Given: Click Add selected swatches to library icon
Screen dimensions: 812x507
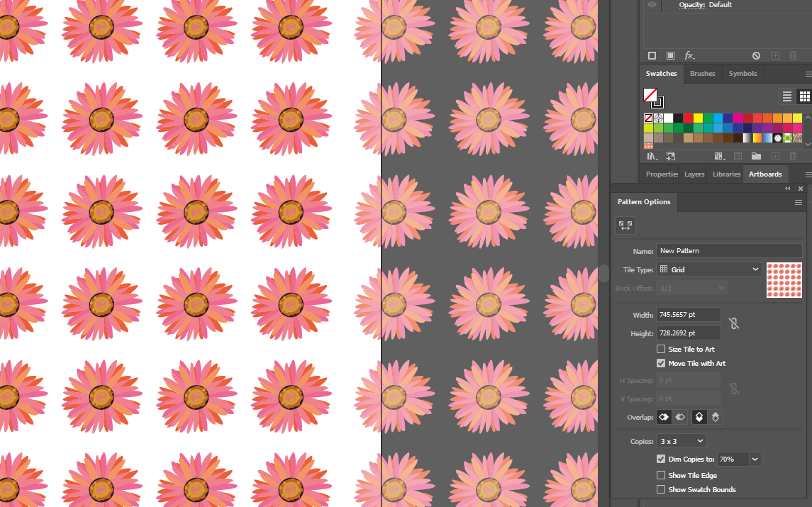Looking at the screenshot, I should pyautogui.click(x=671, y=156).
